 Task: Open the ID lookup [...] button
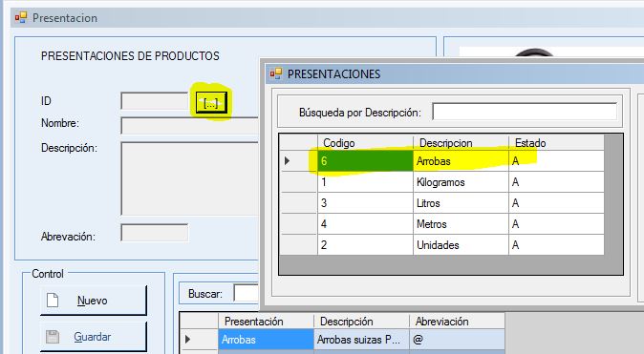pyautogui.click(x=211, y=102)
